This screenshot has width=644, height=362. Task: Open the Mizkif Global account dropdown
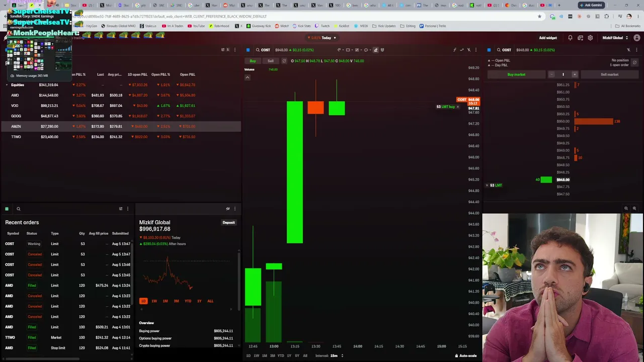click(x=615, y=38)
